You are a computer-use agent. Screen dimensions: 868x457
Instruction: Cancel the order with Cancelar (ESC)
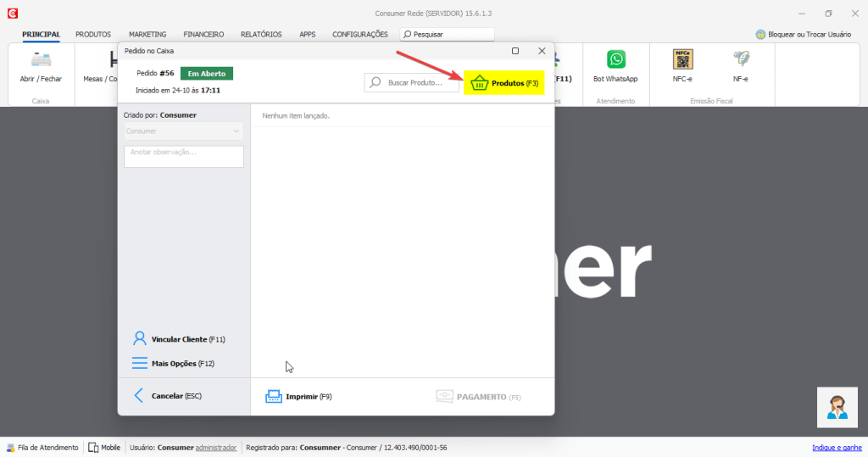coord(168,396)
